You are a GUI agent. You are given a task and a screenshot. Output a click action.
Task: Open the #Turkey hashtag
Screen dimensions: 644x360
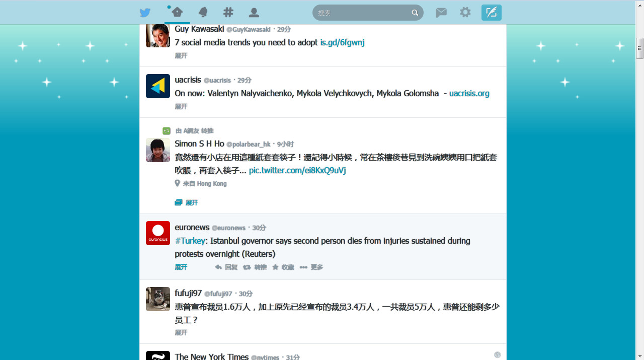point(190,241)
